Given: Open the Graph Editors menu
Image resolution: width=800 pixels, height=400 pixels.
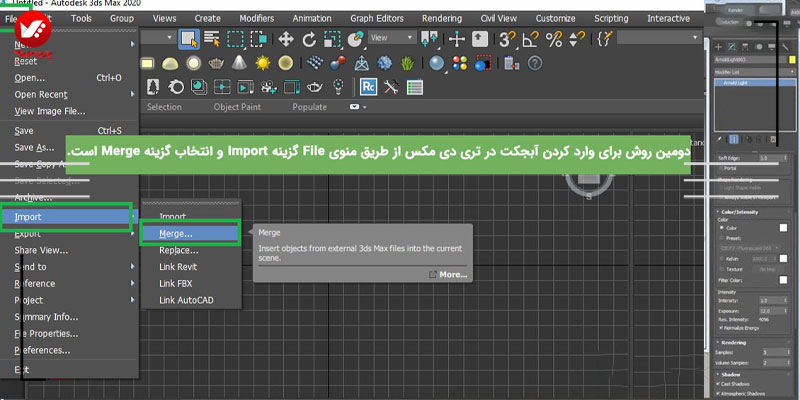Looking at the screenshot, I should tap(377, 18).
